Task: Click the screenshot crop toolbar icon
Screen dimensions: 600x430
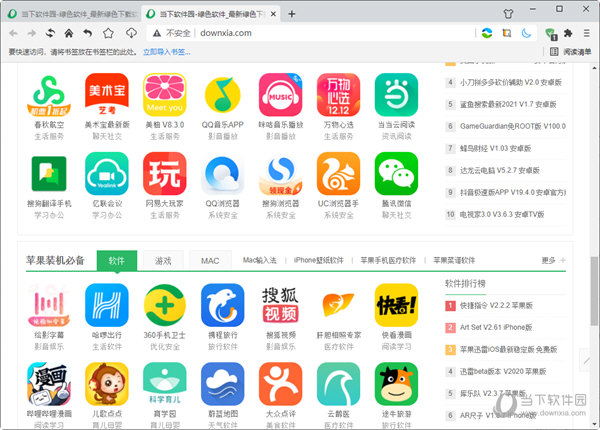Action: (507, 33)
